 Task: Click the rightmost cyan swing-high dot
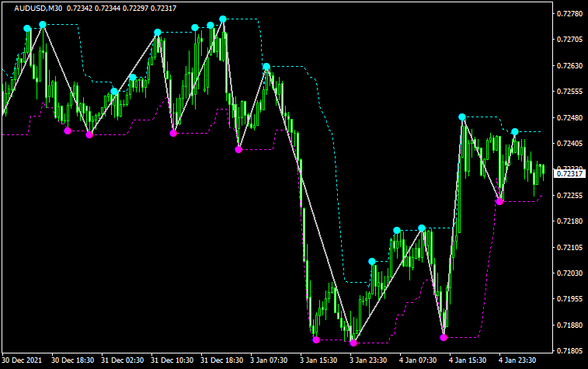(514, 132)
